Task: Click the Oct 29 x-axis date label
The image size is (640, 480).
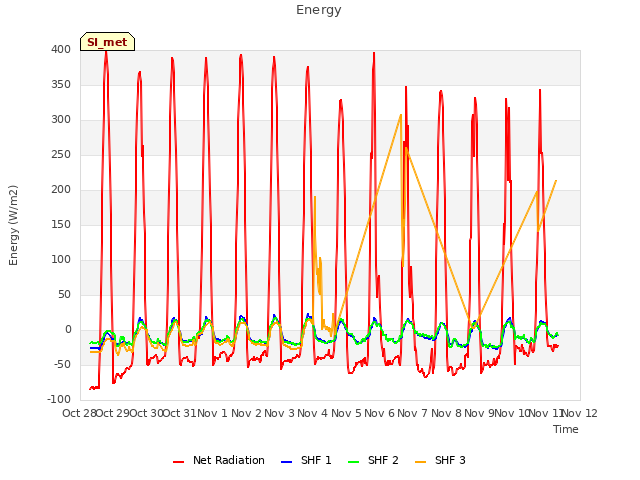Action: (113, 413)
